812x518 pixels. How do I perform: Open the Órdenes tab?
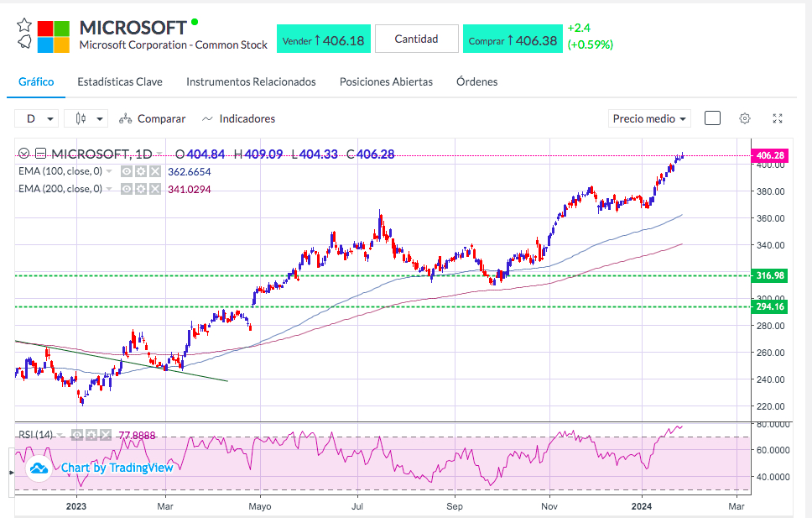click(x=477, y=82)
